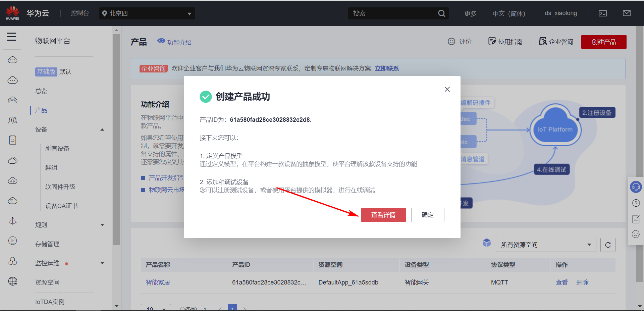Open IoTDA实例 in the sidebar
The height and width of the screenshot is (311, 644).
pyautogui.click(x=50, y=302)
